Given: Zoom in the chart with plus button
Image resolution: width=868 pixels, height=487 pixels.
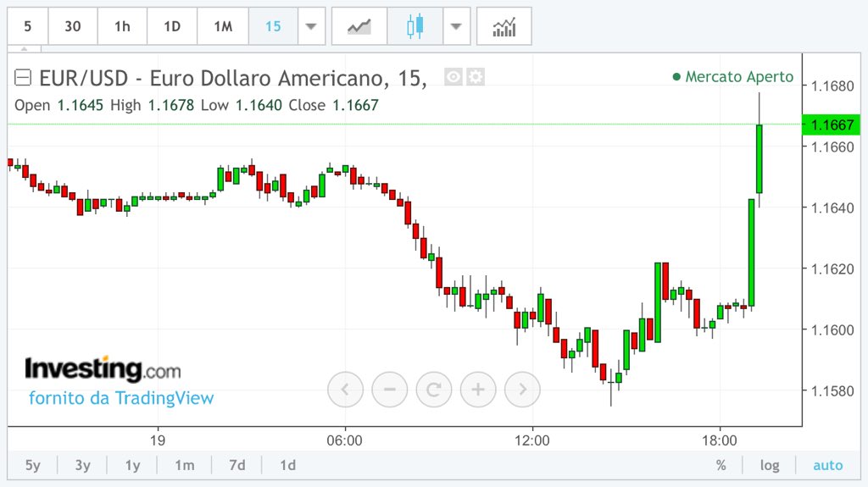Looking at the screenshot, I should click(478, 390).
